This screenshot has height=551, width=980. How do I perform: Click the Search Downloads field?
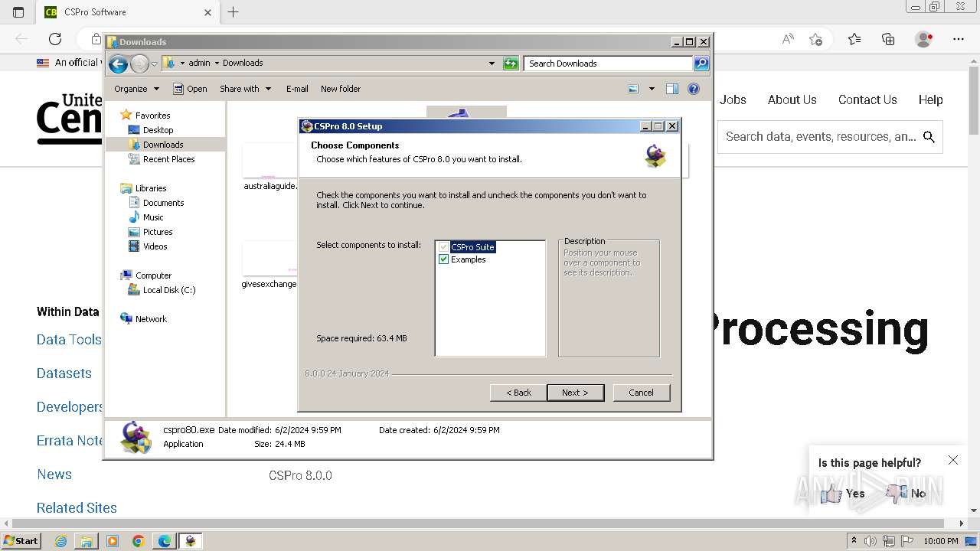pyautogui.click(x=609, y=64)
